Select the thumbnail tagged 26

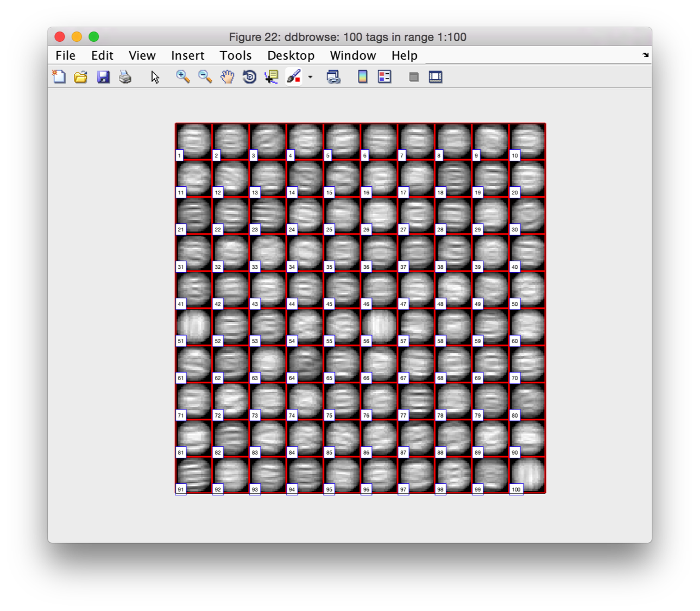[x=379, y=216]
